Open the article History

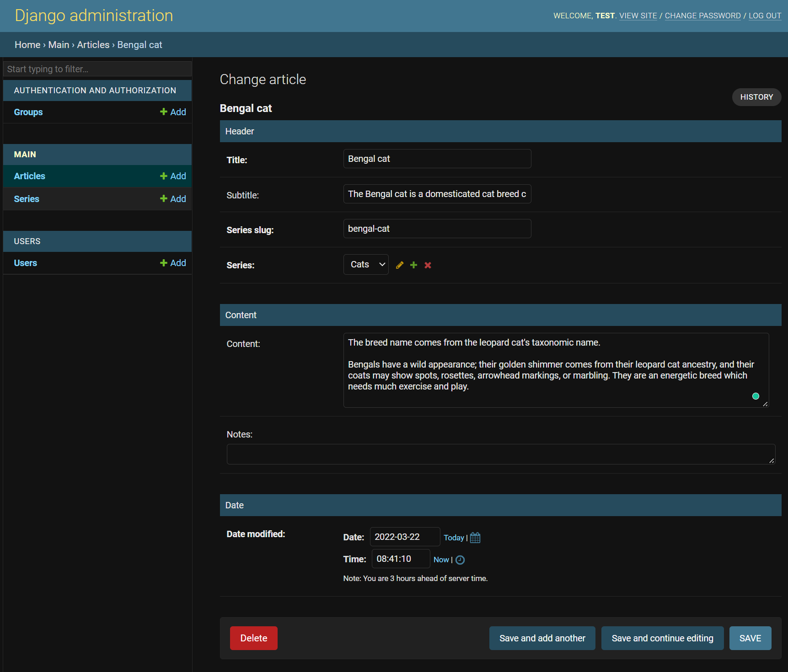tap(756, 97)
